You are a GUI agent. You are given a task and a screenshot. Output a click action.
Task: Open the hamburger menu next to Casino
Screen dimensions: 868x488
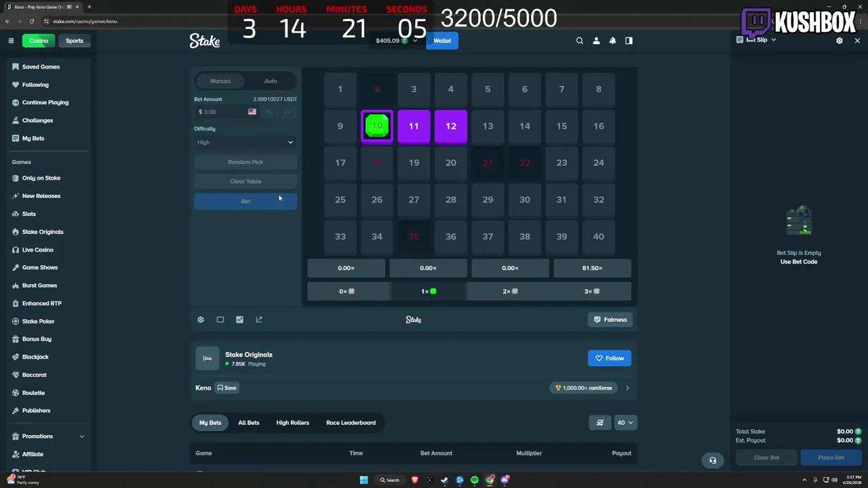pyautogui.click(x=11, y=41)
